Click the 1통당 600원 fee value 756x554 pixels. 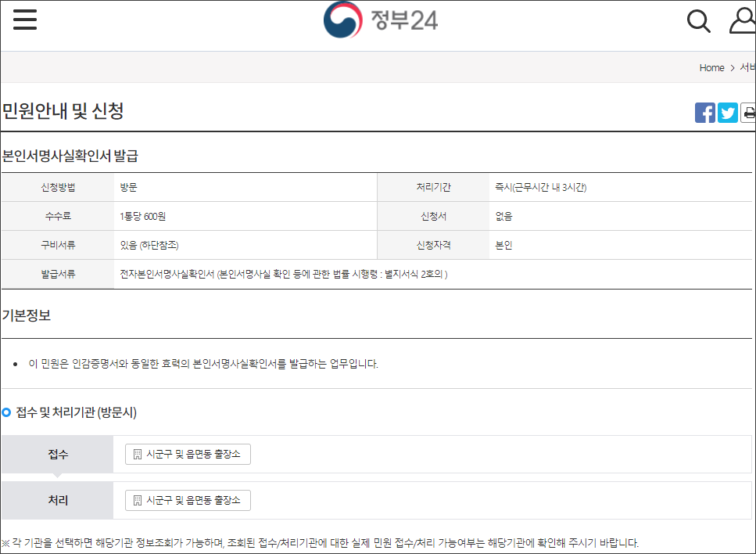point(143,216)
